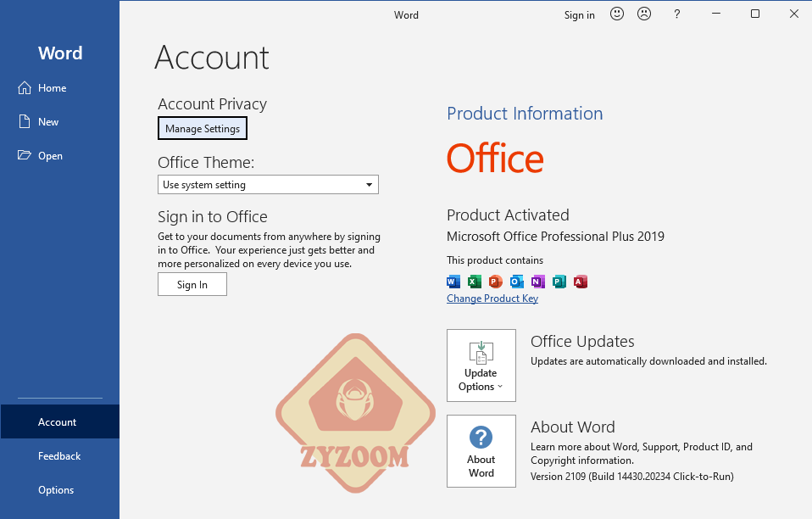Click the Open folder icon
Viewport: 812px width, 519px height.
(x=25, y=155)
